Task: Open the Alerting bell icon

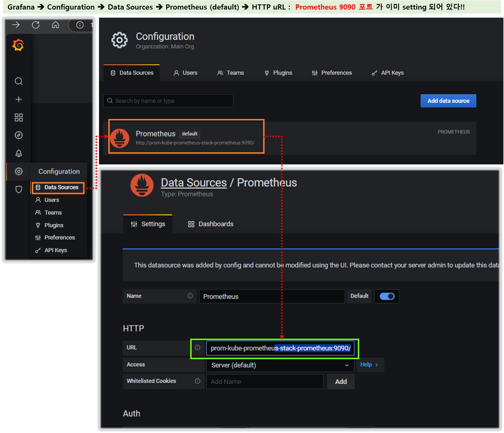Action: (19, 153)
